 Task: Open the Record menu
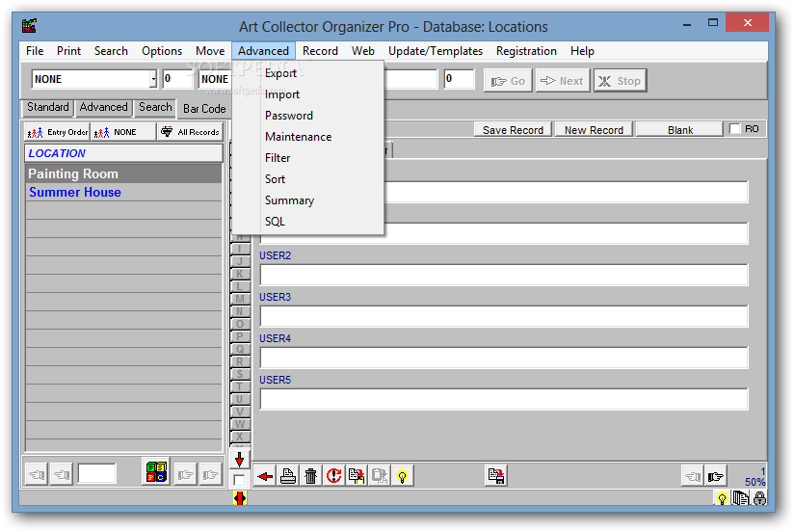click(x=320, y=51)
